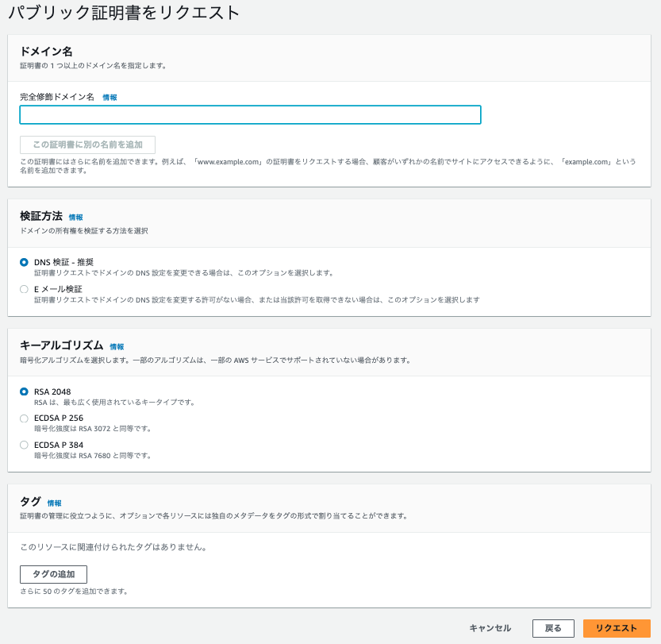
Task: Choose the ECDSA P 384 algorithm
Action: point(25,445)
